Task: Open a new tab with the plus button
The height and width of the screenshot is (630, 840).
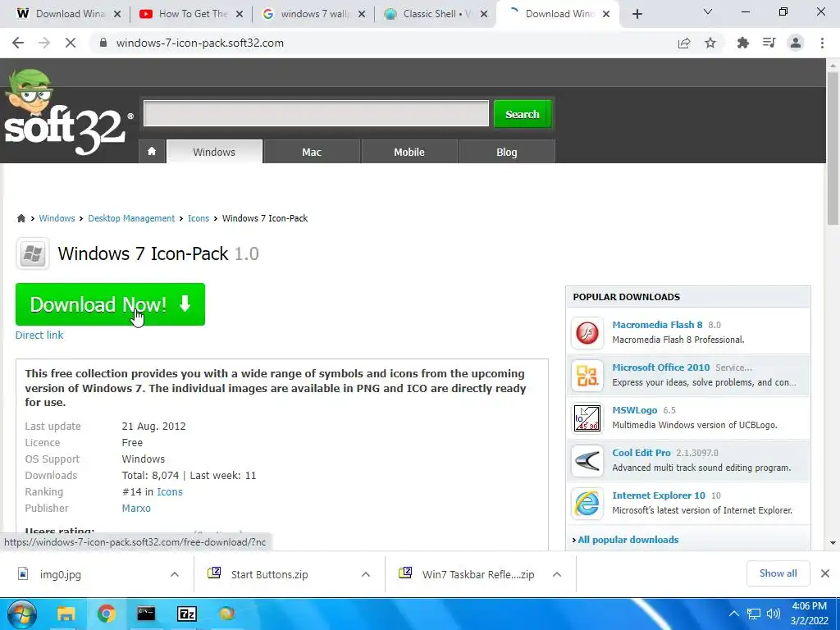Action: pos(637,14)
